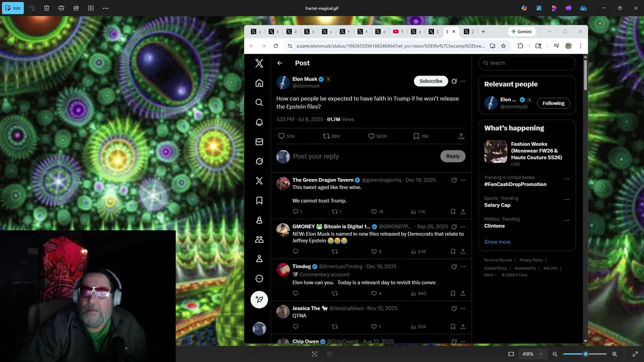Click the zoom slider handle

pos(585,354)
